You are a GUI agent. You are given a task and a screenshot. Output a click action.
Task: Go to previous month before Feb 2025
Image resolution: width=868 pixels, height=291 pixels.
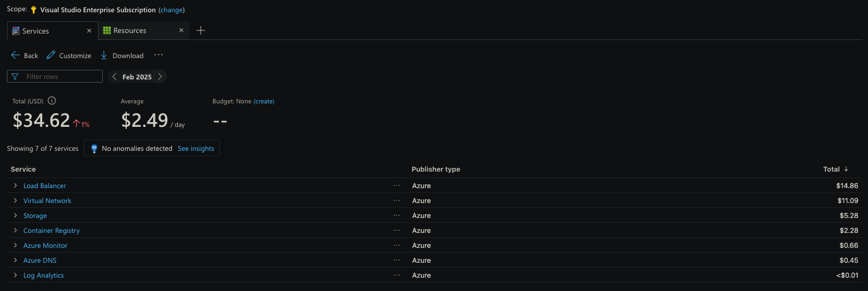point(114,77)
